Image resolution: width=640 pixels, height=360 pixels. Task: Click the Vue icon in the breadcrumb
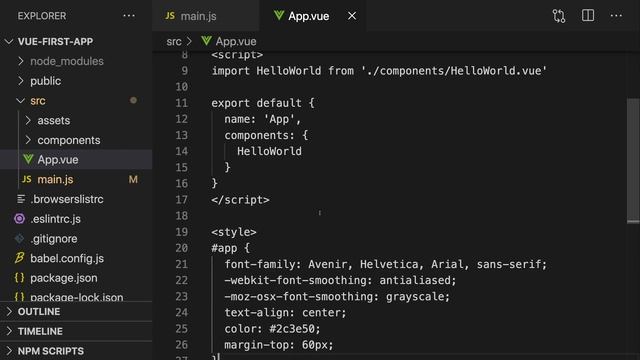coord(207,41)
